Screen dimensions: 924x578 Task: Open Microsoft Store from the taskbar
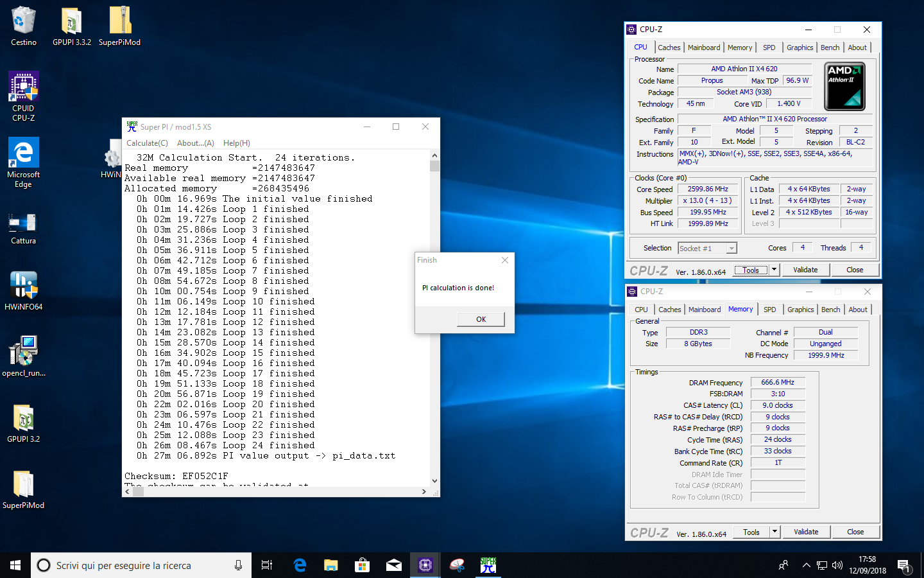[x=363, y=565]
